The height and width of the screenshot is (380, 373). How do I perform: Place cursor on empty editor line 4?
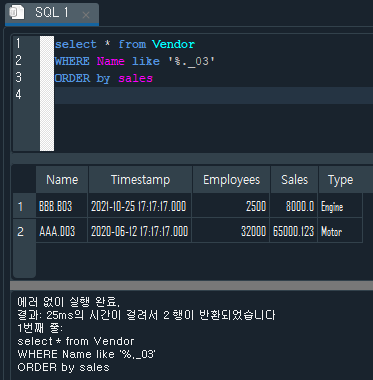pos(213,95)
